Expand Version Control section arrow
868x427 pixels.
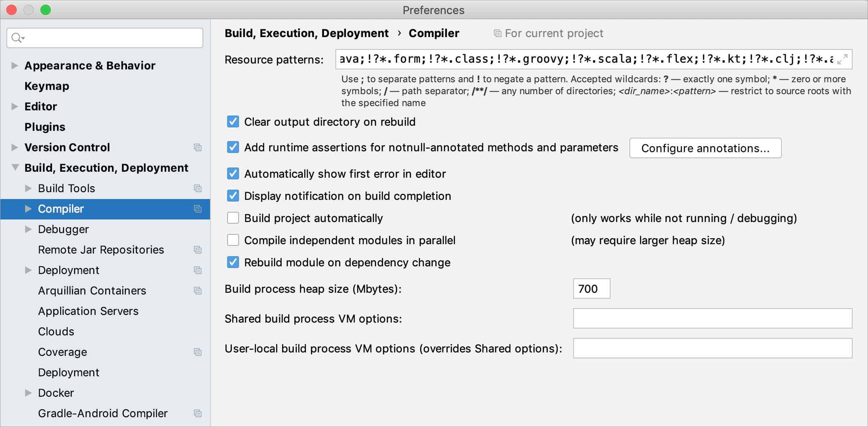pos(15,147)
